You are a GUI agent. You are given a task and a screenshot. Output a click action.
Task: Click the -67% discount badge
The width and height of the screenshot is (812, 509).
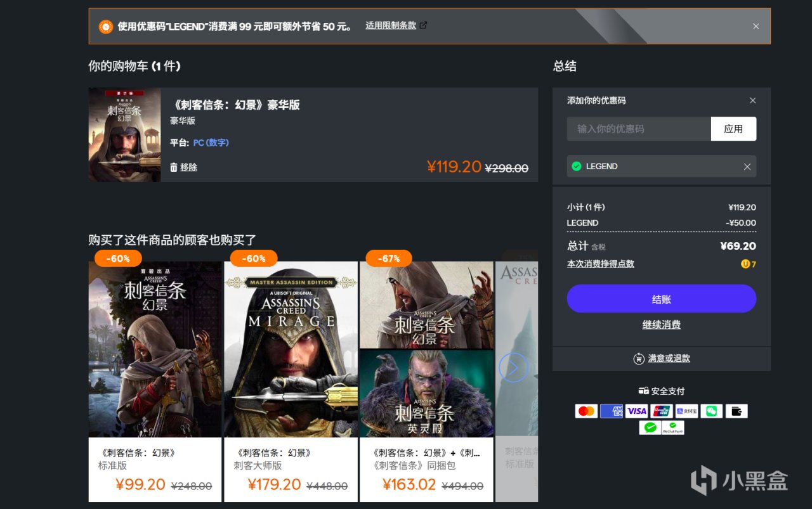point(389,259)
